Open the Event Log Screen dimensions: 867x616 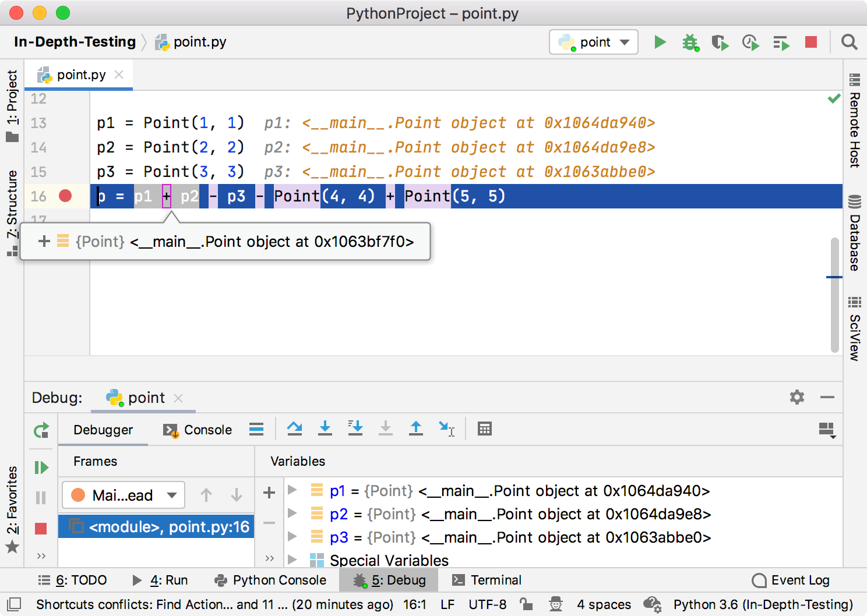[x=791, y=580]
